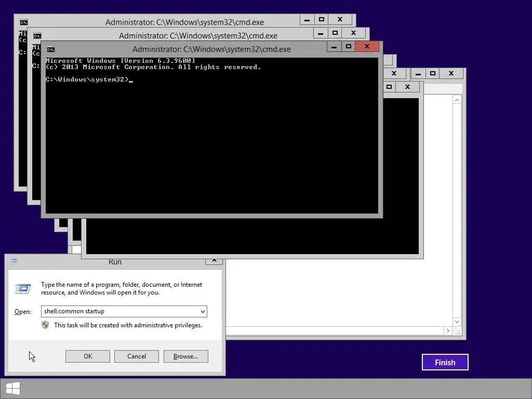Open the Browse... file picker
This screenshot has height=399, width=532.
(x=185, y=356)
